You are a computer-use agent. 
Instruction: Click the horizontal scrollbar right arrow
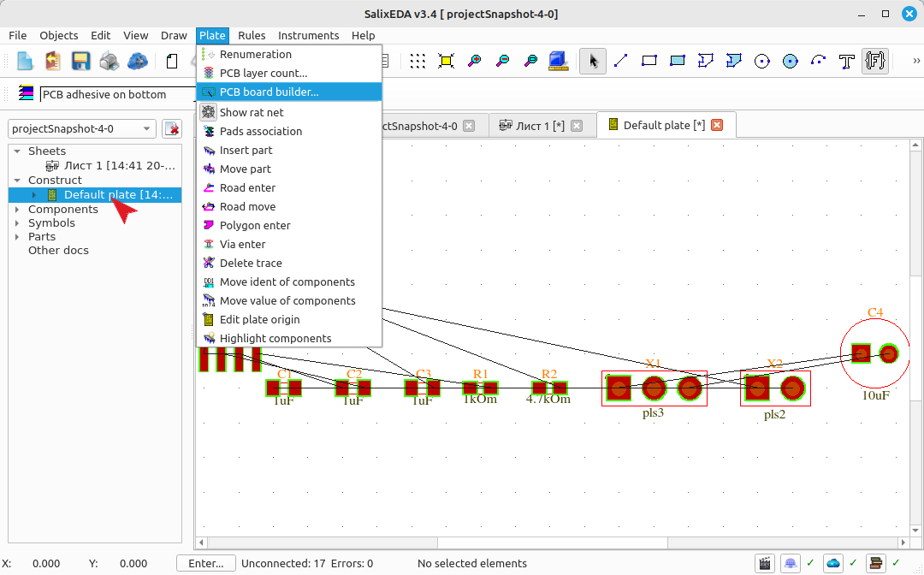pos(903,542)
